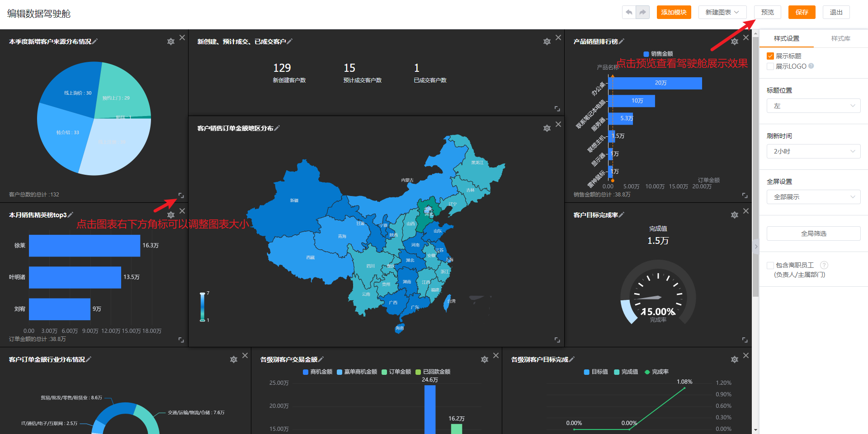Toggle the 完成值 legend item
This screenshot has height=434, width=868.
626,372
